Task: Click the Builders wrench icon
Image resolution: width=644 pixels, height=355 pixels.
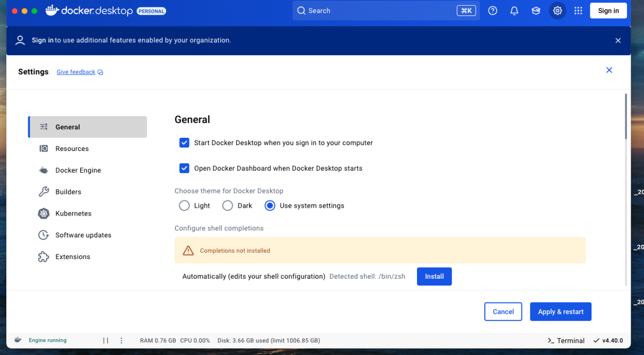Action: click(x=44, y=192)
